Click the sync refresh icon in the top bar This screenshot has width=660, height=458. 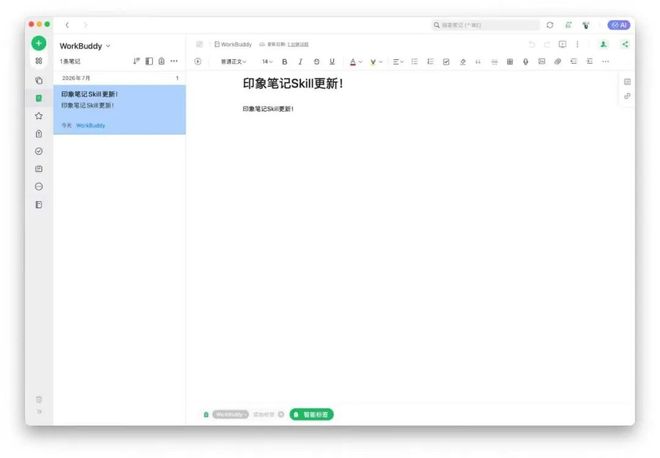550,25
